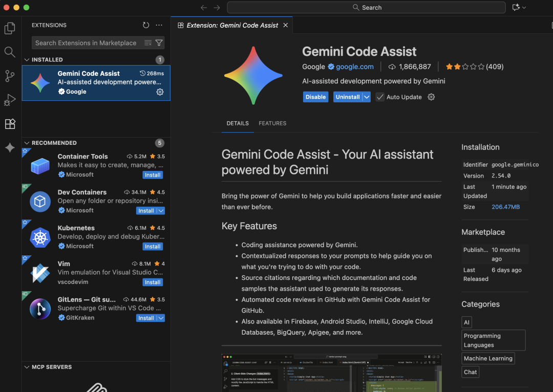The height and width of the screenshot is (392, 553).
Task: Refresh the extensions list
Action: point(146,25)
